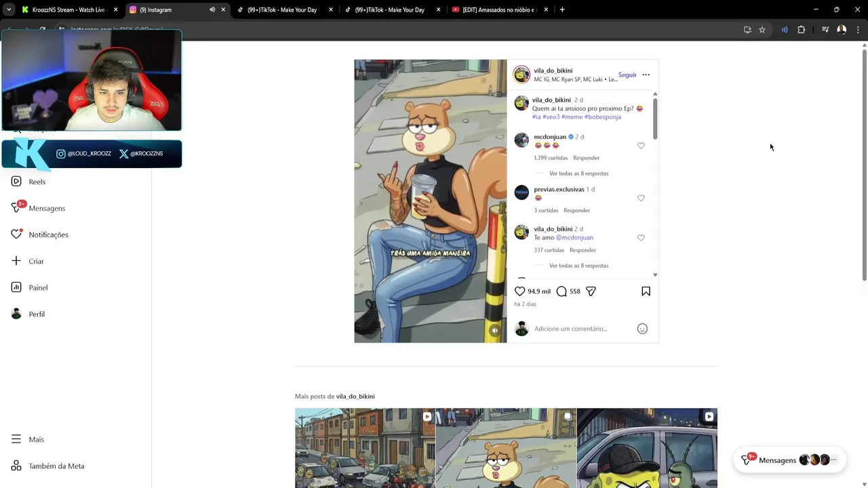Open previas.exclusivas profile link
Image resolution: width=868 pixels, height=488 pixels.
(559, 189)
